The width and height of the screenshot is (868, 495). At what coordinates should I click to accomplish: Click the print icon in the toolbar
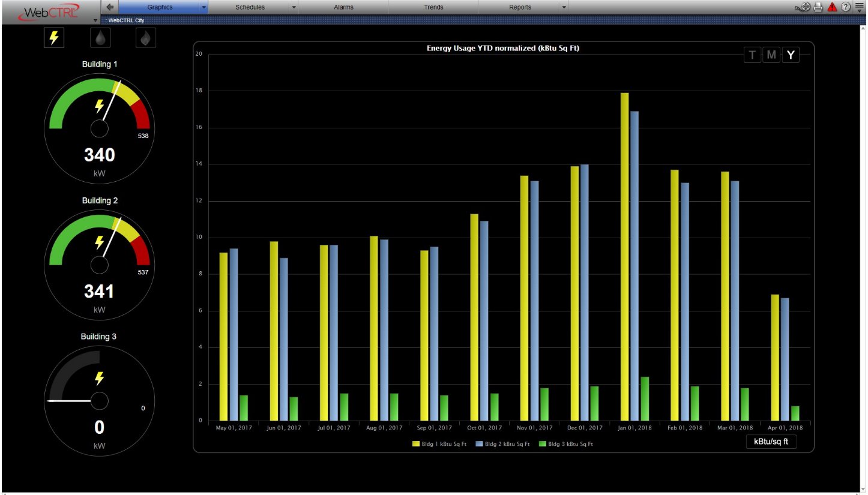point(818,7)
